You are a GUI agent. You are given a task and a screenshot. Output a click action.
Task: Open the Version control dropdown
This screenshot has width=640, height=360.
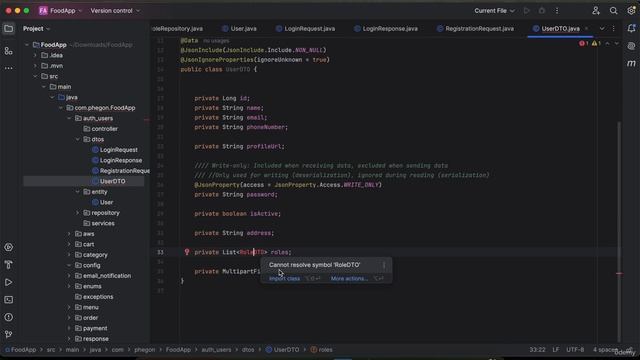(x=115, y=11)
